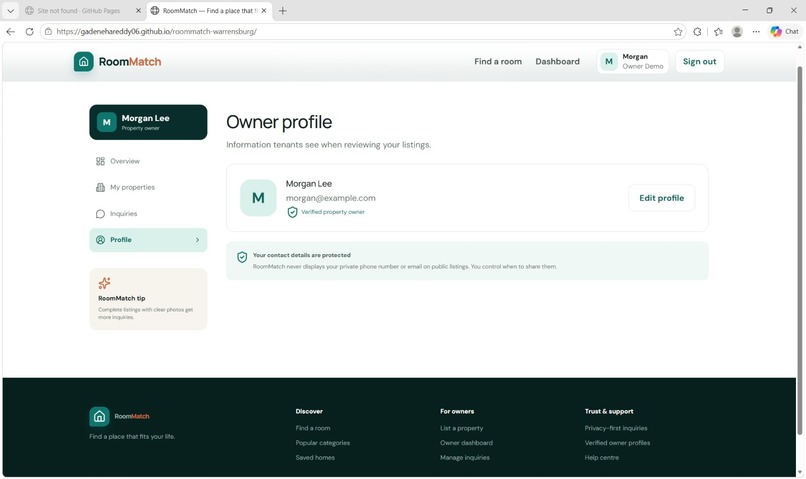Open Help centre footer link

tap(601, 458)
